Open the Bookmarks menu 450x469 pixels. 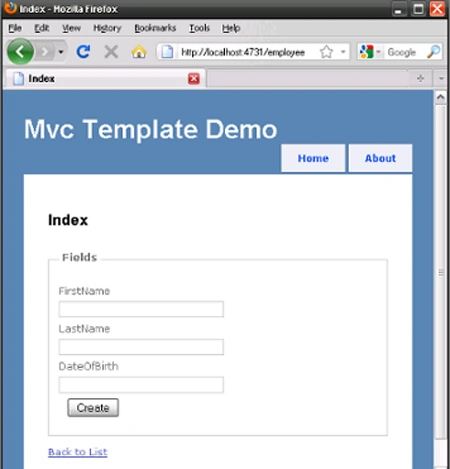(155, 28)
